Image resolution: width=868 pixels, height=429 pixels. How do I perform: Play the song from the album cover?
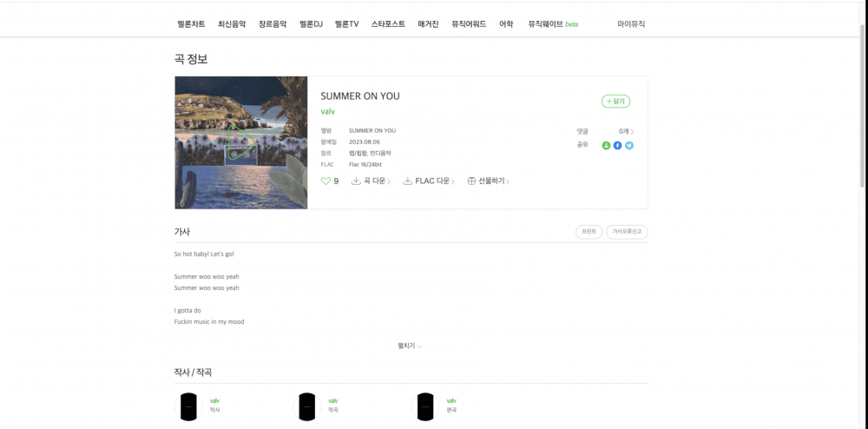tap(240, 142)
